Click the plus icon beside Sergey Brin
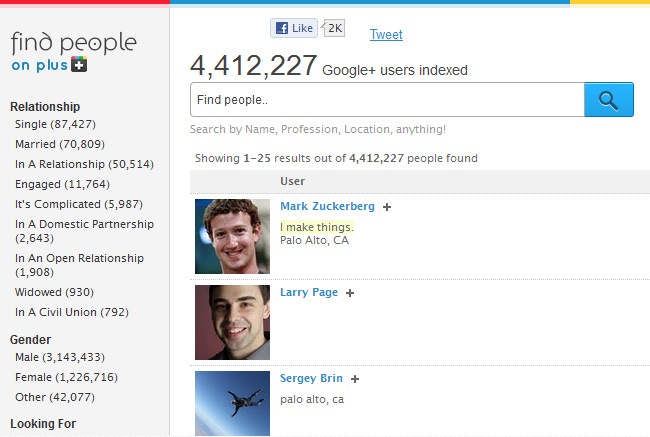 pyautogui.click(x=355, y=379)
